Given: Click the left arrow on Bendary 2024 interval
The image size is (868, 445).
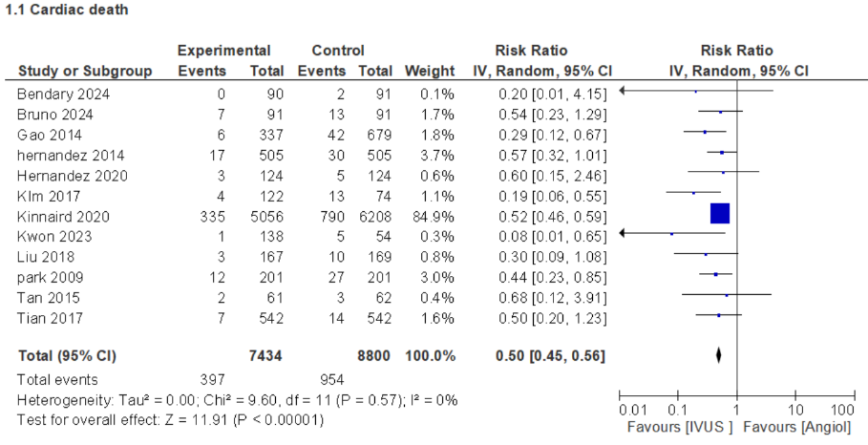Looking at the screenshot, I should click(624, 92).
